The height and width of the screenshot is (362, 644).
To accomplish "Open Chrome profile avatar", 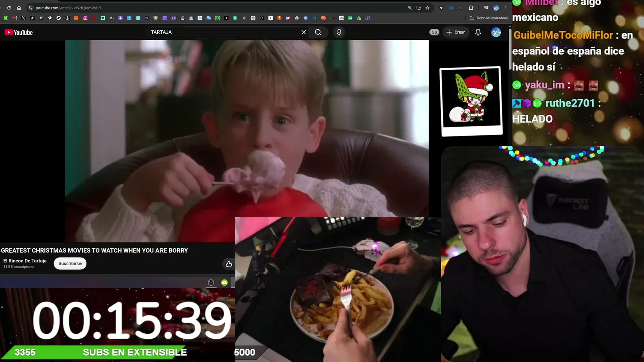I will point(496,8).
